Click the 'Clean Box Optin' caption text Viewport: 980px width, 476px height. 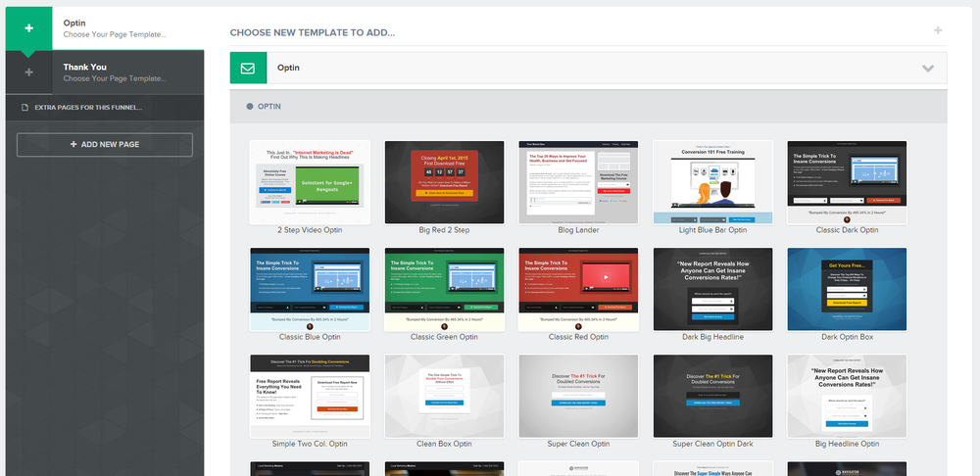[x=444, y=444]
